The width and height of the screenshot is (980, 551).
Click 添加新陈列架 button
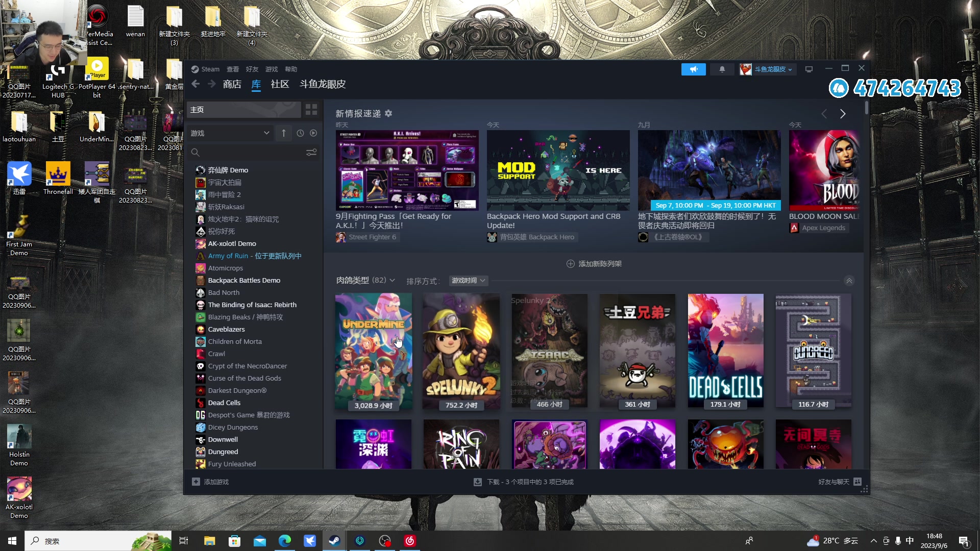(594, 264)
